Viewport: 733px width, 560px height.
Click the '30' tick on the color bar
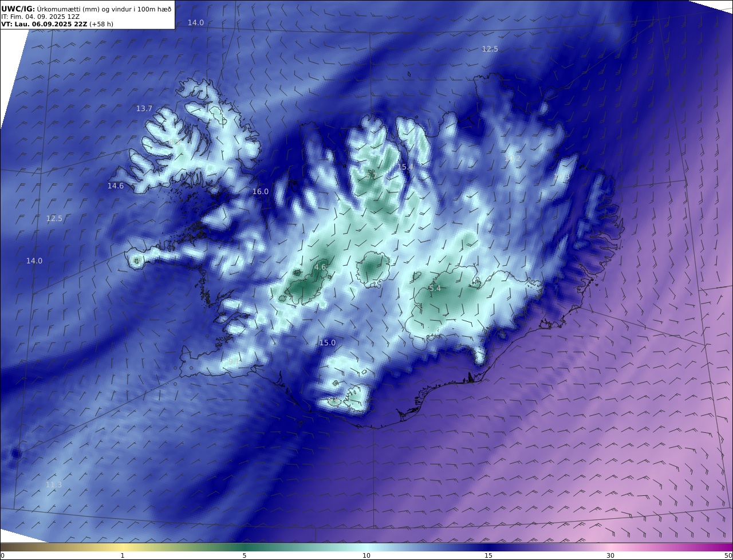pyautogui.click(x=610, y=555)
